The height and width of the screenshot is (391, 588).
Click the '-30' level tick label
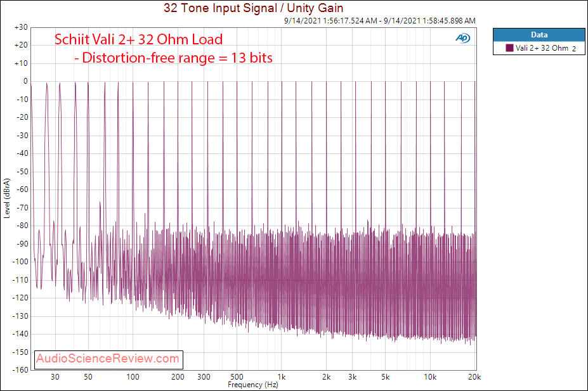[22, 136]
